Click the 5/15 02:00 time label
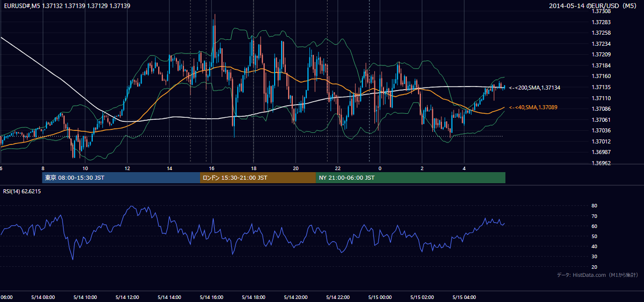This screenshot has height=302, width=644. click(x=422, y=297)
